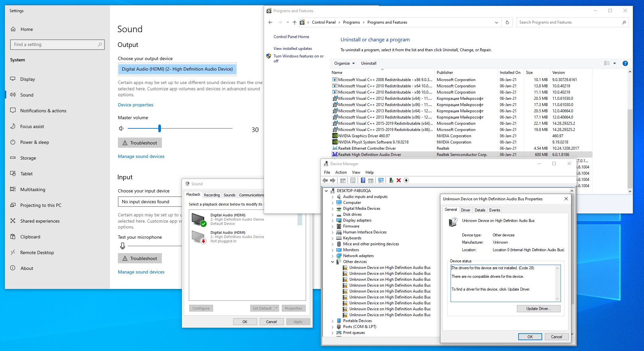Select the Realtek High Definition Audio Driver row
644x351 pixels.
462,155
